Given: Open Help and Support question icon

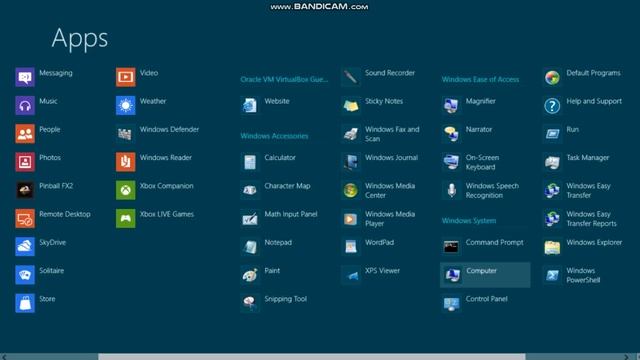Looking at the screenshot, I should click(x=552, y=105).
